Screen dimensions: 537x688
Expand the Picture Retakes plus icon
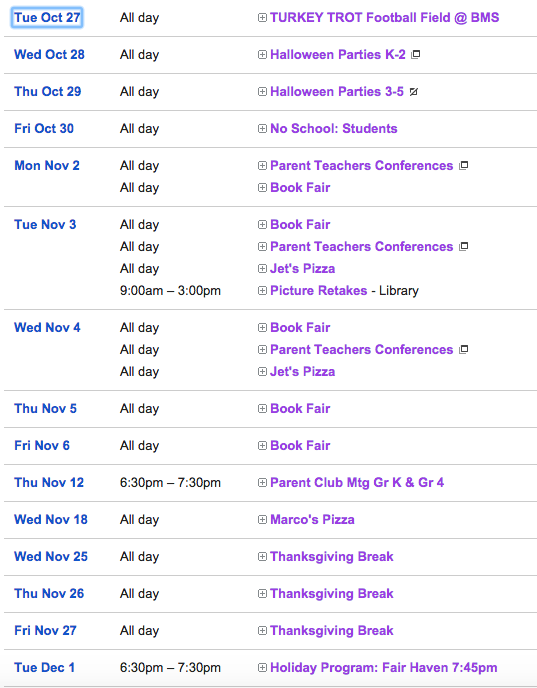pos(262,290)
